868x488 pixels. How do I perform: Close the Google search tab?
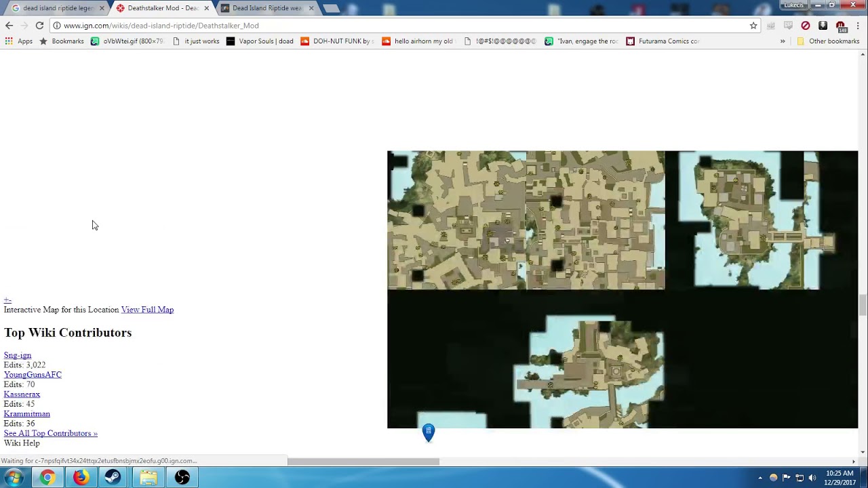(x=102, y=8)
